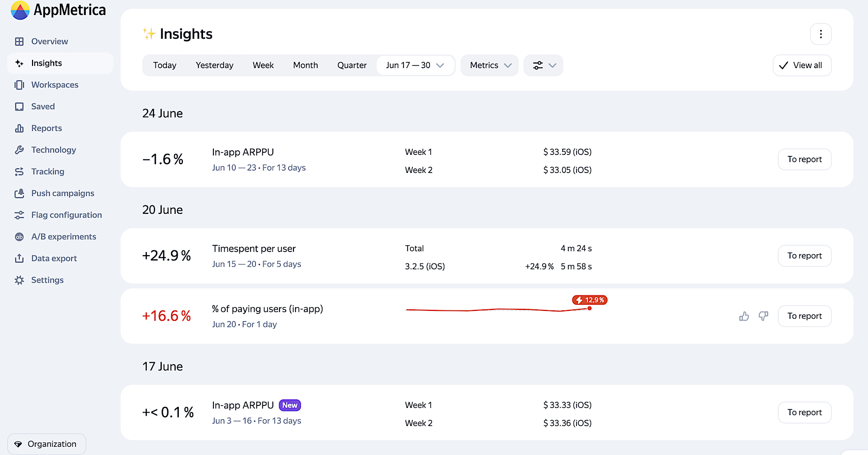Click the Tracking sidebar icon
Screen dimensions: 868x455
point(20,171)
